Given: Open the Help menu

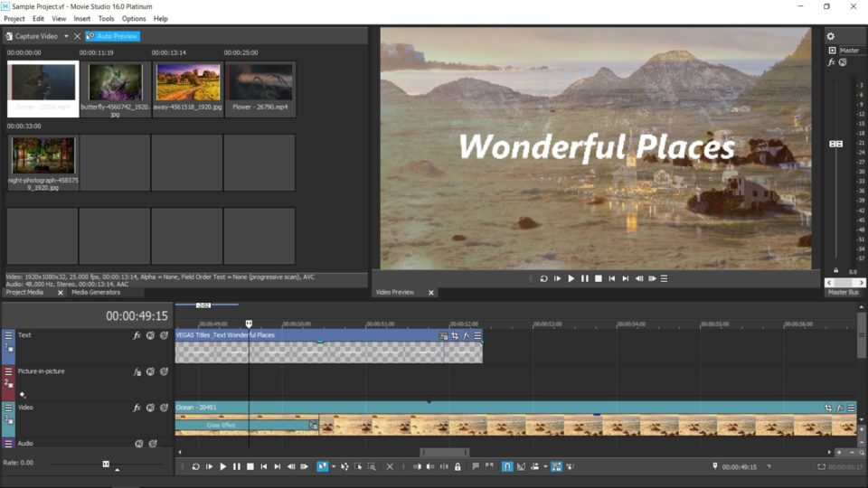Looking at the screenshot, I should pos(161,19).
